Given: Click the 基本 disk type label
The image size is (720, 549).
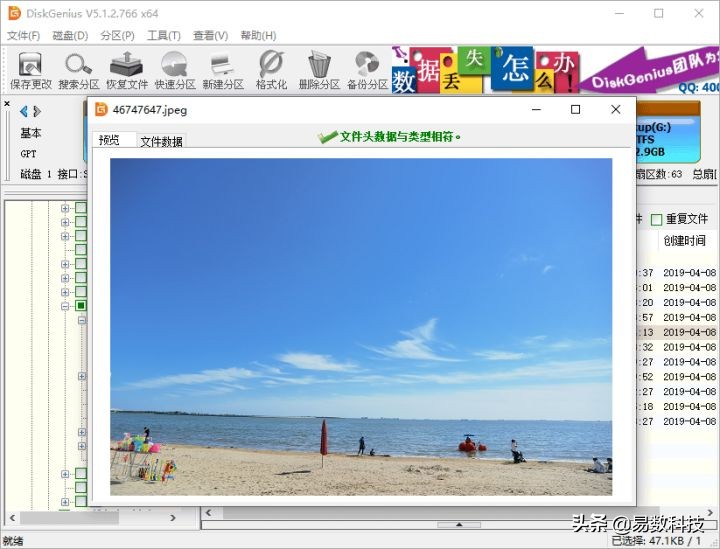Looking at the screenshot, I should tap(31, 133).
